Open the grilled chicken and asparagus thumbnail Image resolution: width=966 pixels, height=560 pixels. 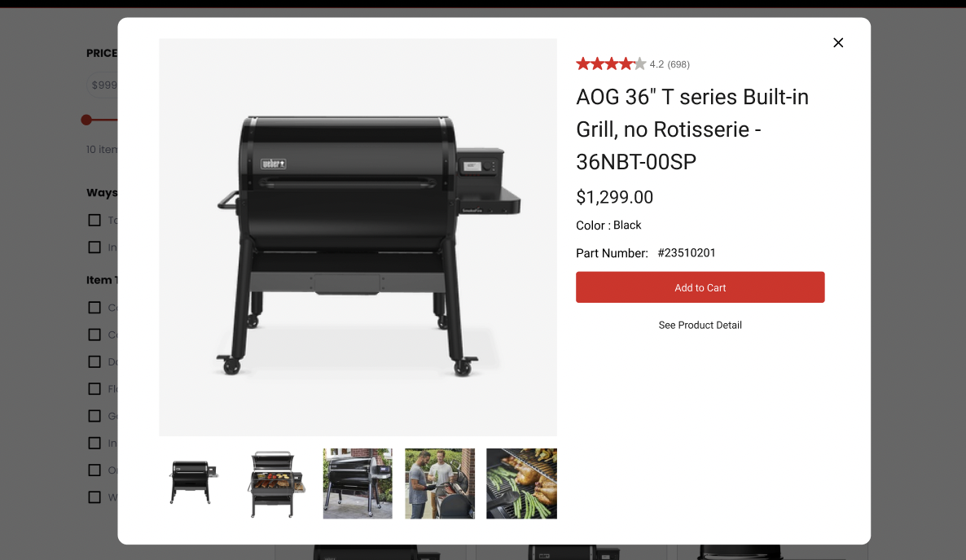[522, 483]
